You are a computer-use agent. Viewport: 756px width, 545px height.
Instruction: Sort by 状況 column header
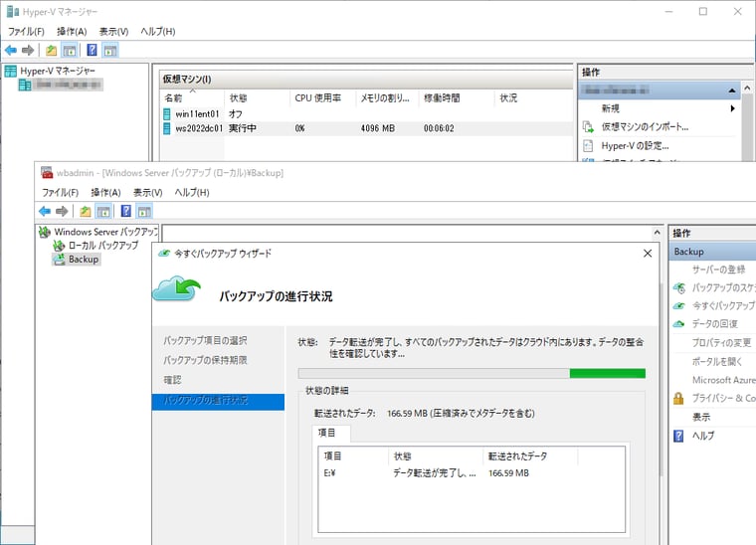pos(533,98)
